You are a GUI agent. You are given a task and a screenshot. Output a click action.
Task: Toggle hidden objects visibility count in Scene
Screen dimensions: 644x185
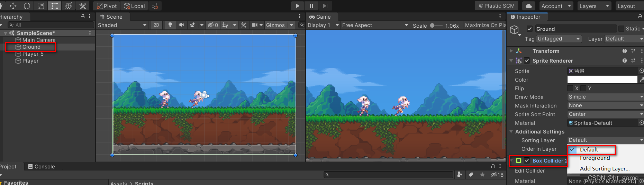(x=213, y=25)
